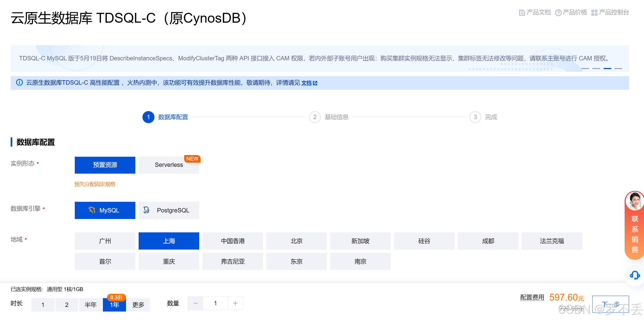
Task: Select 硅谷 region
Action: (424, 241)
